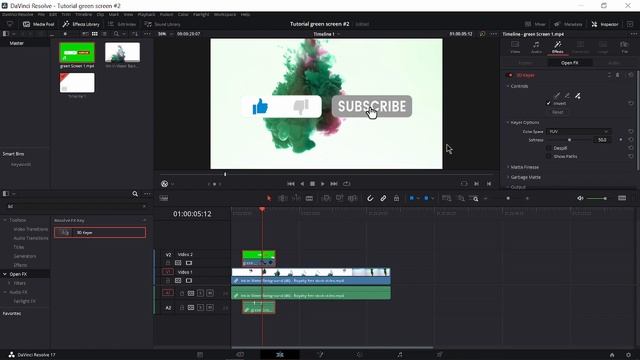Add a keyframe for Softness
Image resolution: width=640 pixels, height=360 pixels.
click(621, 140)
